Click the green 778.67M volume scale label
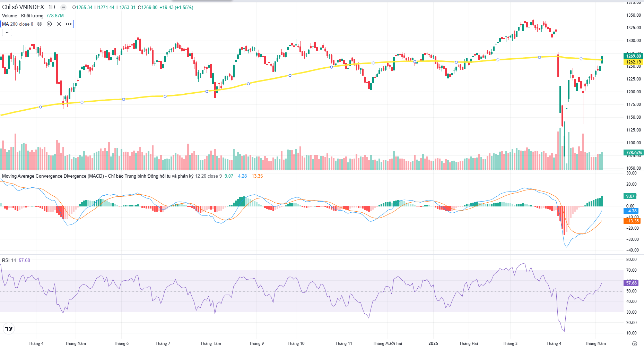Screen dimensions: 644x348 tap(633, 152)
